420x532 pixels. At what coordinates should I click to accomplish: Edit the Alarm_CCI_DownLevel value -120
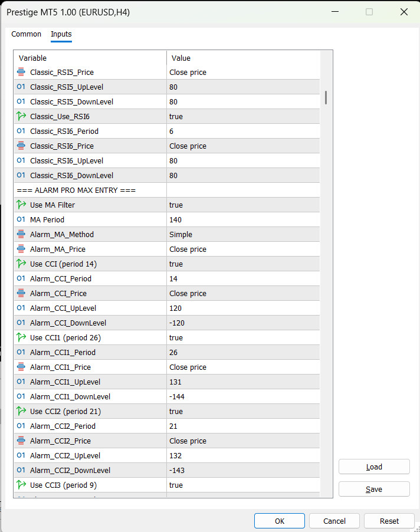click(x=243, y=323)
